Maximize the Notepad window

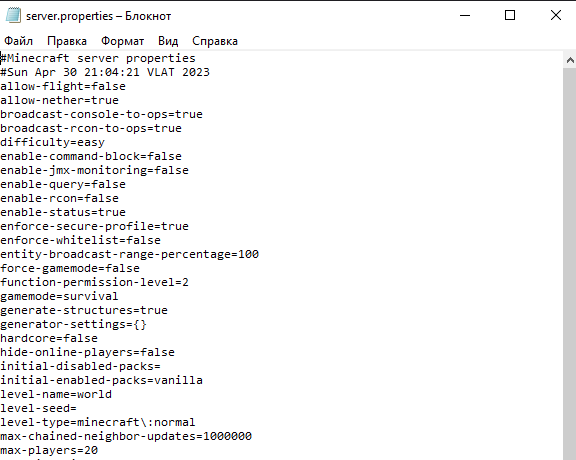(x=510, y=15)
